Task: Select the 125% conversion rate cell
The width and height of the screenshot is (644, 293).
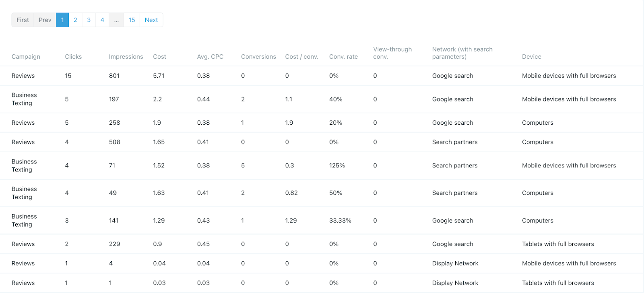Action: click(337, 165)
